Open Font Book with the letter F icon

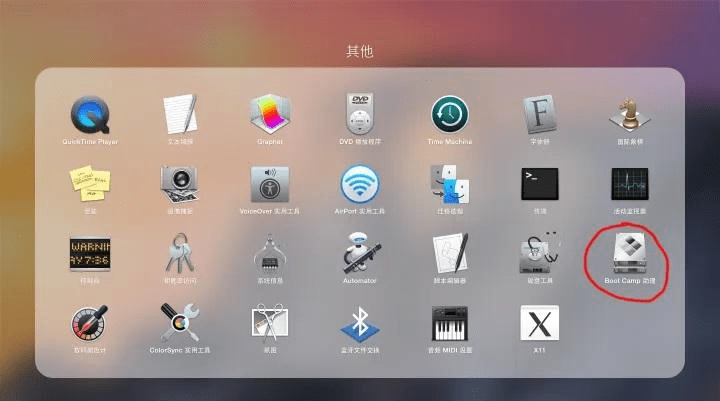tap(540, 114)
